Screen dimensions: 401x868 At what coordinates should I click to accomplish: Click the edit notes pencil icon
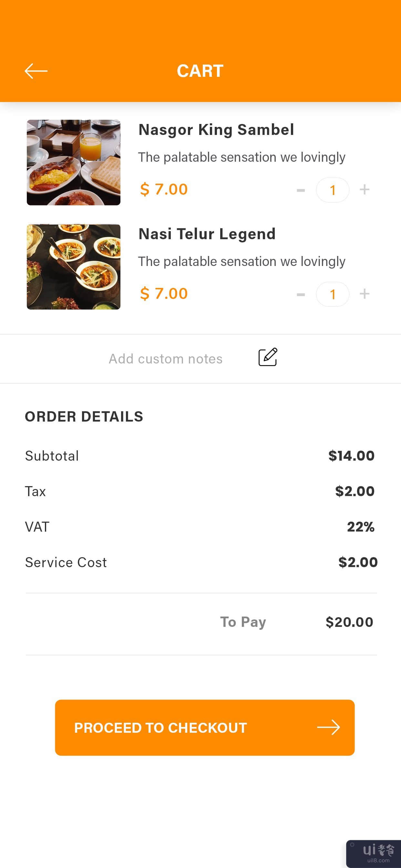point(268,357)
